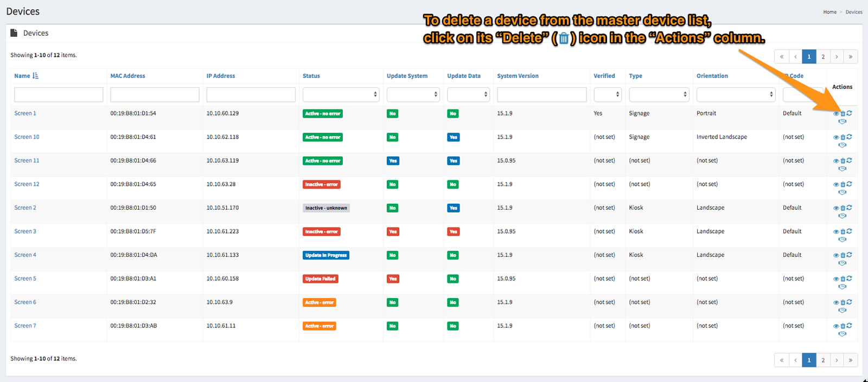
Task: Click the Delete trash icon for Screen 1
Action: (843, 114)
